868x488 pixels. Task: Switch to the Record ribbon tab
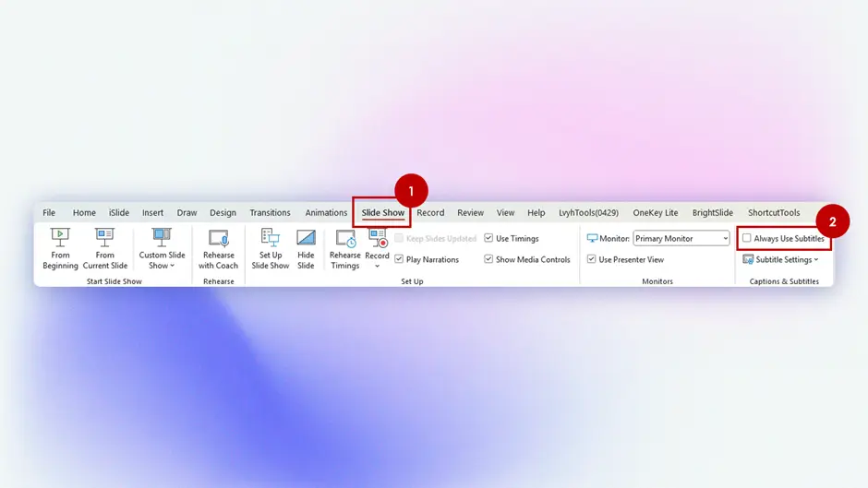pyautogui.click(x=430, y=212)
